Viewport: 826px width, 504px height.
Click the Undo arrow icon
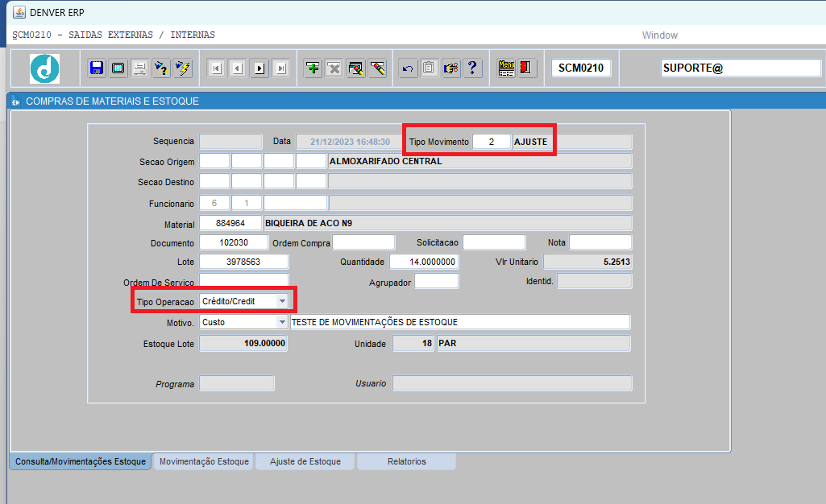408,68
